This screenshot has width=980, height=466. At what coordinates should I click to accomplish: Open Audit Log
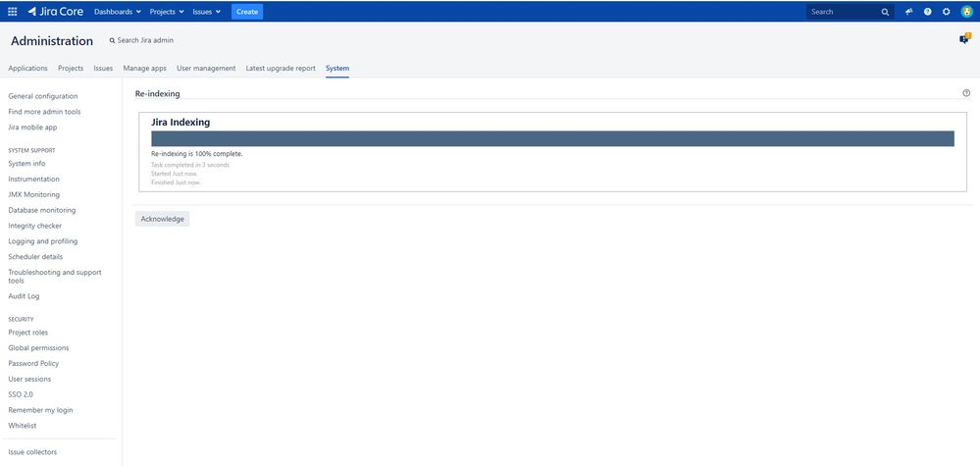[x=24, y=296]
